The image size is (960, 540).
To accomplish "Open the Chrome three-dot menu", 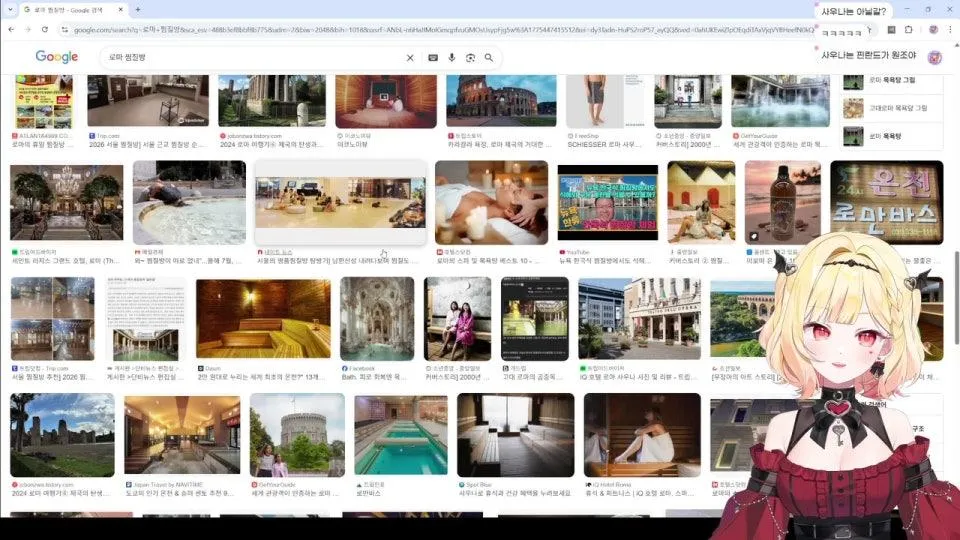I will [x=950, y=30].
